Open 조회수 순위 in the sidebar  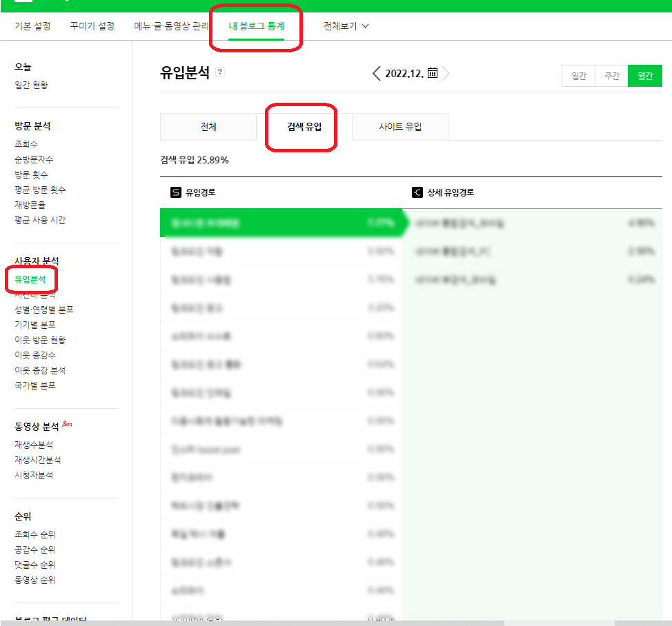click(35, 534)
